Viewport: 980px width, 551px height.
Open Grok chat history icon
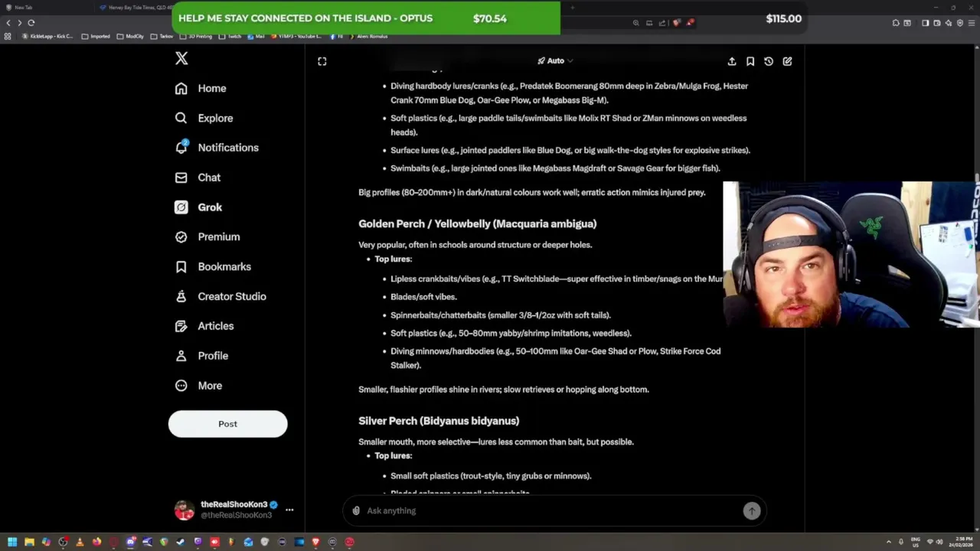pos(769,61)
